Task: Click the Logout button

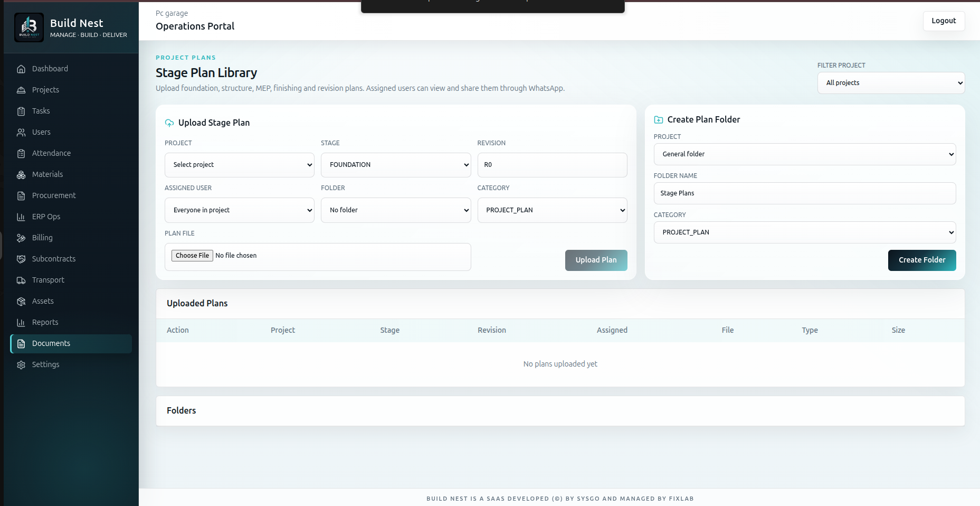Action: (944, 21)
